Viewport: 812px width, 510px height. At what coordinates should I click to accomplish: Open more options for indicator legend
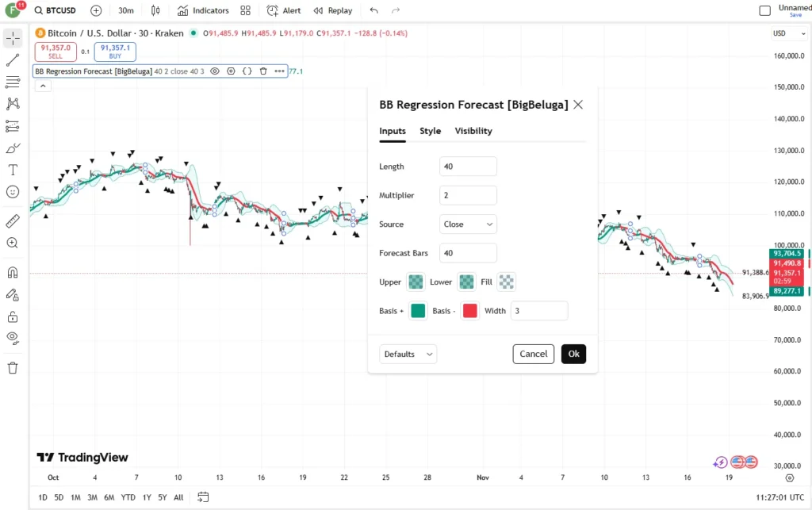[x=279, y=71]
